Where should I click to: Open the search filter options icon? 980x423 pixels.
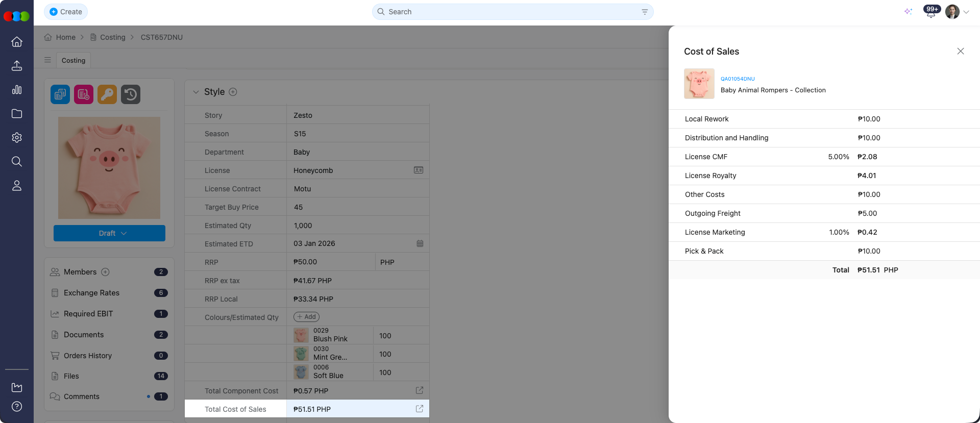click(645, 12)
